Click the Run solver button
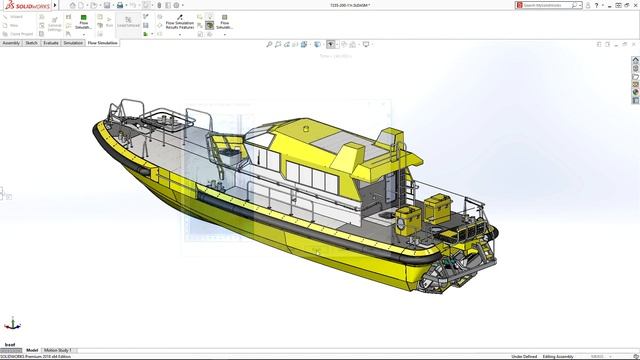Screen dimensions: 640x360 click(109, 22)
